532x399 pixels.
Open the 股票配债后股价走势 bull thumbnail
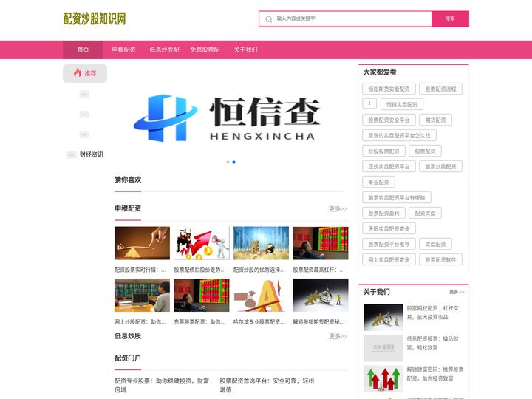coord(202,243)
